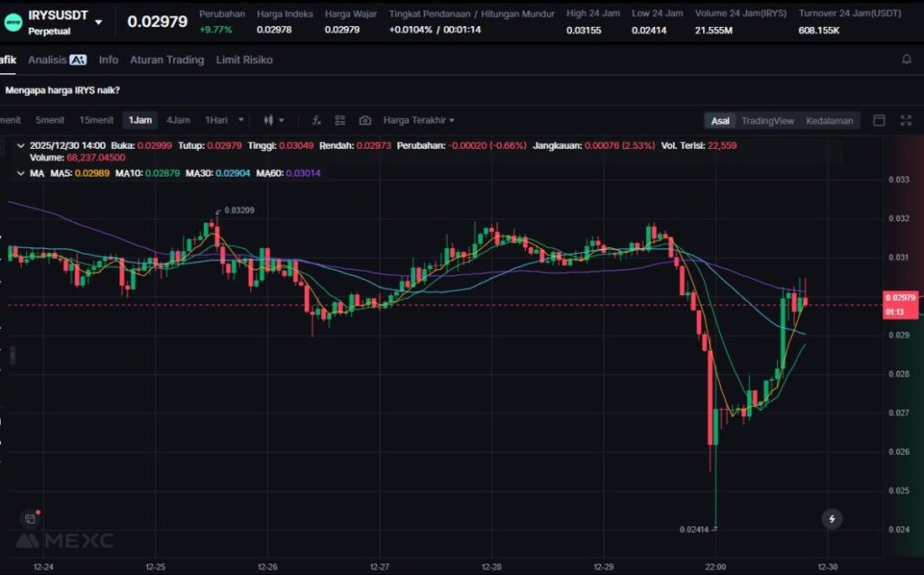Take a chart snapshot with camera icon

(x=365, y=120)
